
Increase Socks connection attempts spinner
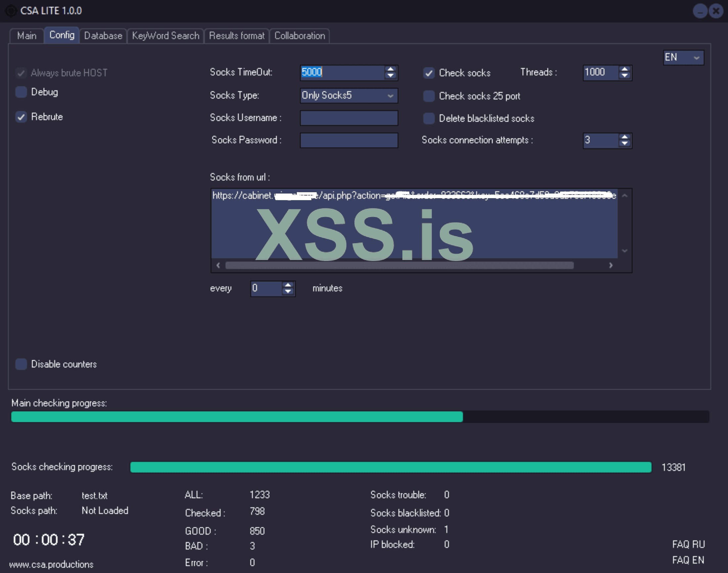point(624,137)
